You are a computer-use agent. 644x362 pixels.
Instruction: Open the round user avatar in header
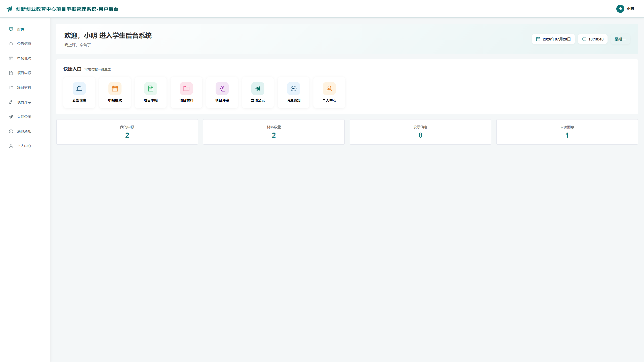point(620,9)
